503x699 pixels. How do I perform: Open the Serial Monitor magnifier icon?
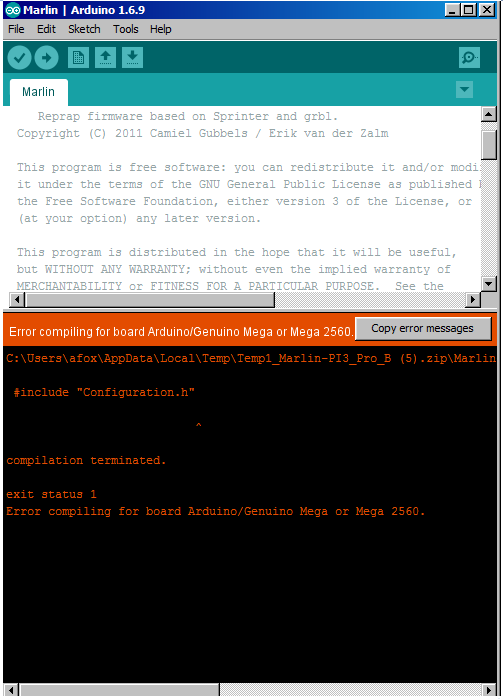(x=469, y=58)
